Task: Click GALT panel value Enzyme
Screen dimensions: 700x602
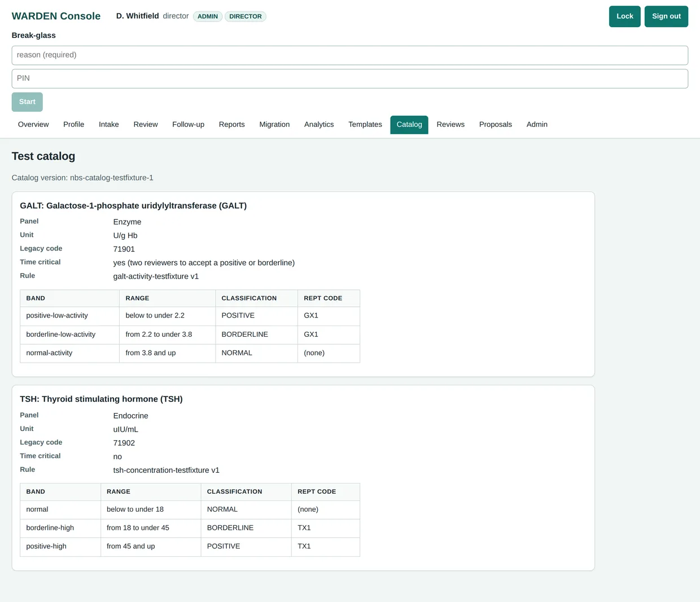Action: point(128,222)
